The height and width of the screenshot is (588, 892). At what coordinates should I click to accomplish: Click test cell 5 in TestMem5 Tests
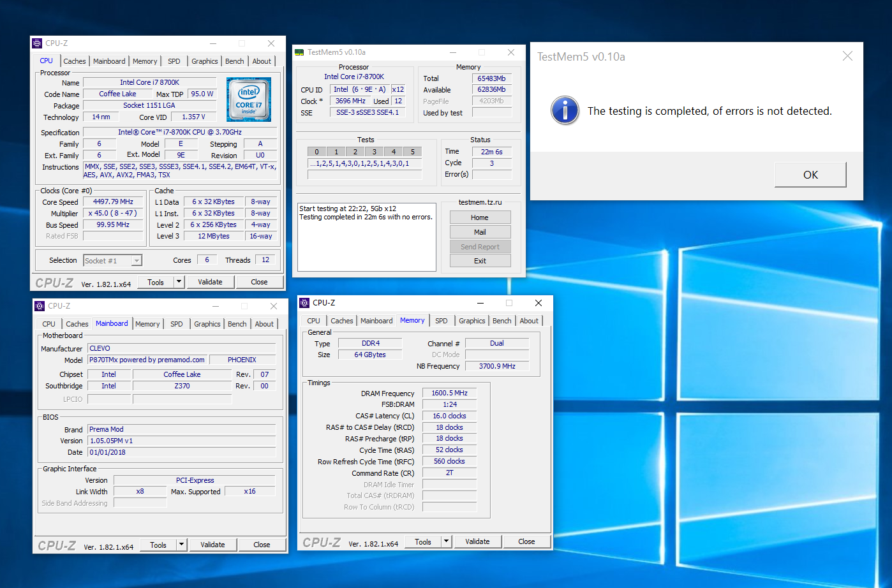(413, 152)
